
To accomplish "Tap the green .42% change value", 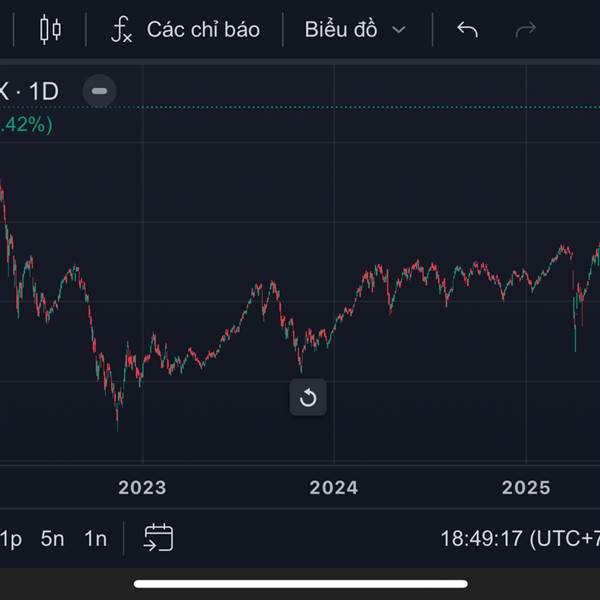I will coord(26,124).
